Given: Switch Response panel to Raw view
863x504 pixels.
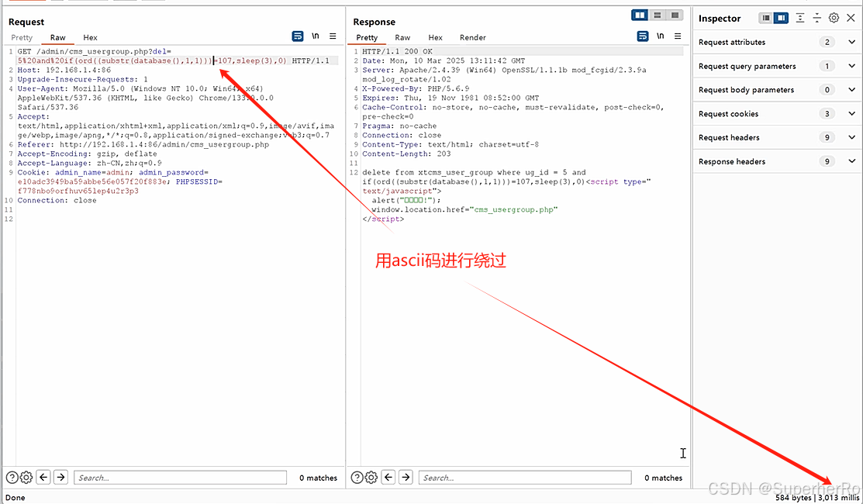Looking at the screenshot, I should pos(402,37).
